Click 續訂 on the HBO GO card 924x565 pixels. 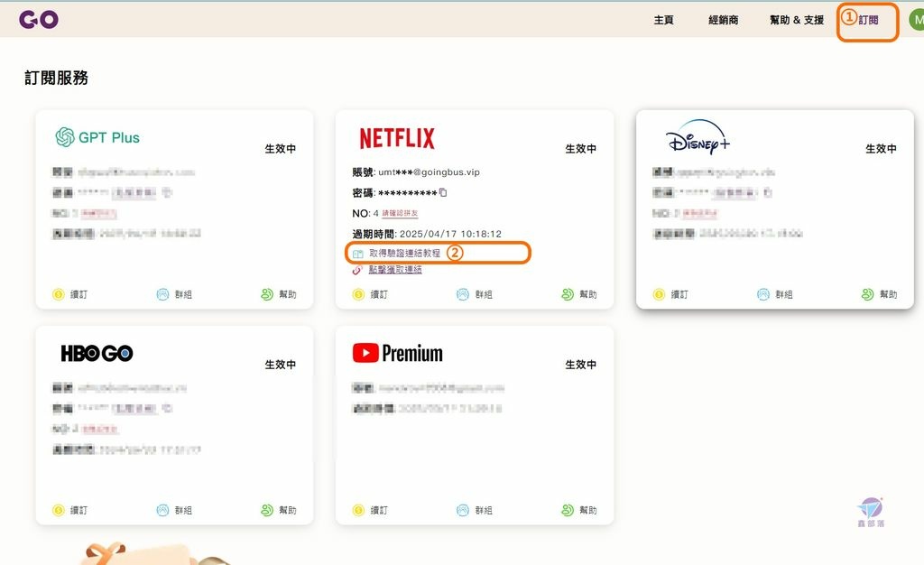(x=70, y=510)
